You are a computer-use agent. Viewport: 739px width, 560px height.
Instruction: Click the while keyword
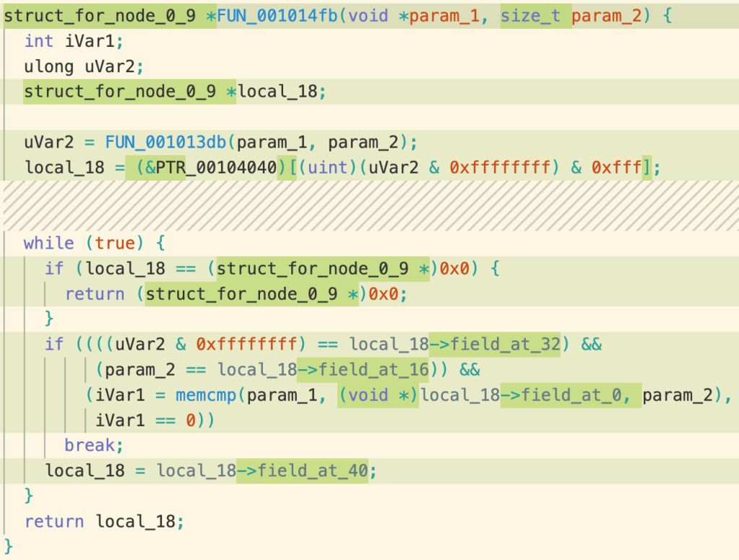point(48,244)
